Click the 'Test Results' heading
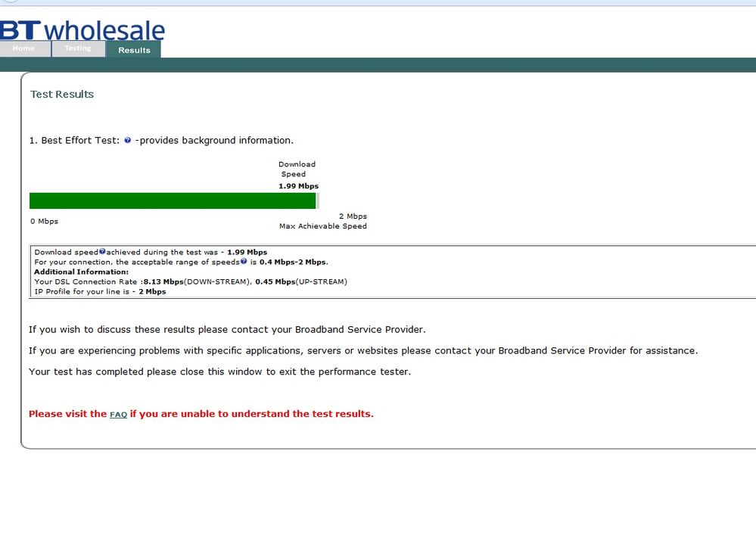 [x=62, y=94]
